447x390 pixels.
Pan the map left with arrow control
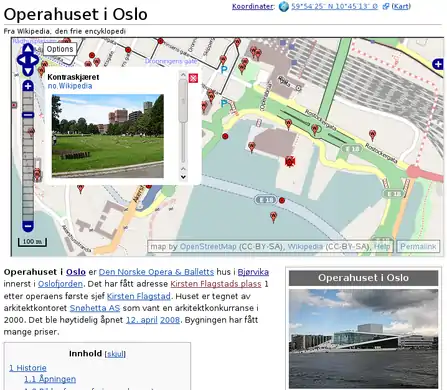pyautogui.click(x=21, y=60)
